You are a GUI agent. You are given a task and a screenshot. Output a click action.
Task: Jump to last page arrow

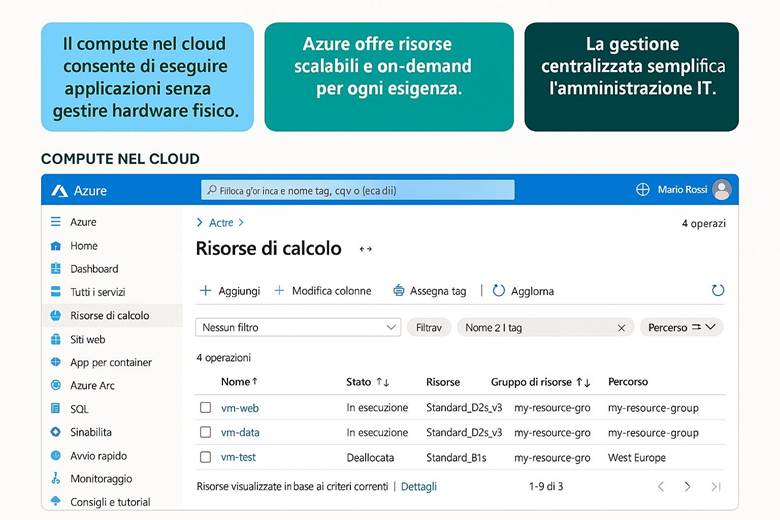tap(716, 487)
